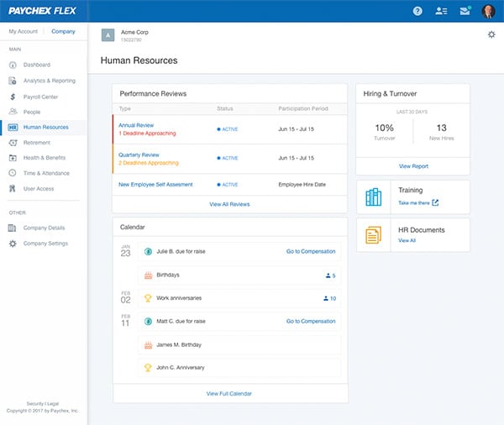Click View Full Calendar link
504x425 pixels.
coord(228,393)
